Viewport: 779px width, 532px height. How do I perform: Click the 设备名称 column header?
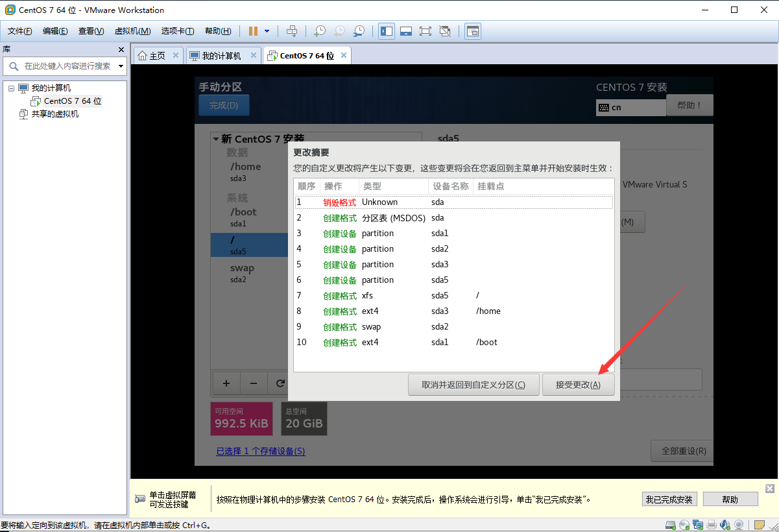pos(451,186)
